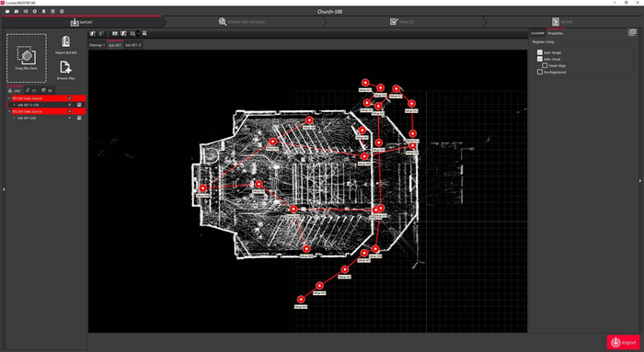Click the Church-100 project title
This screenshot has width=644, height=352.
point(329,11)
